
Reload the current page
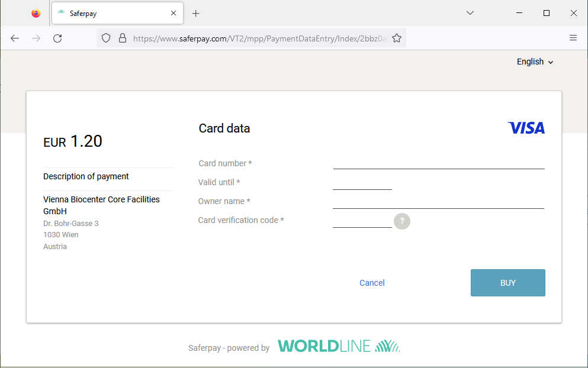57,38
